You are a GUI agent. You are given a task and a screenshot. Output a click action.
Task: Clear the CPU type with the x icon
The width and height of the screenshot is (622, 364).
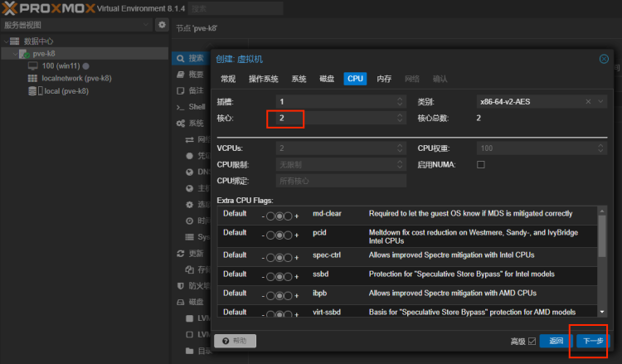(588, 102)
